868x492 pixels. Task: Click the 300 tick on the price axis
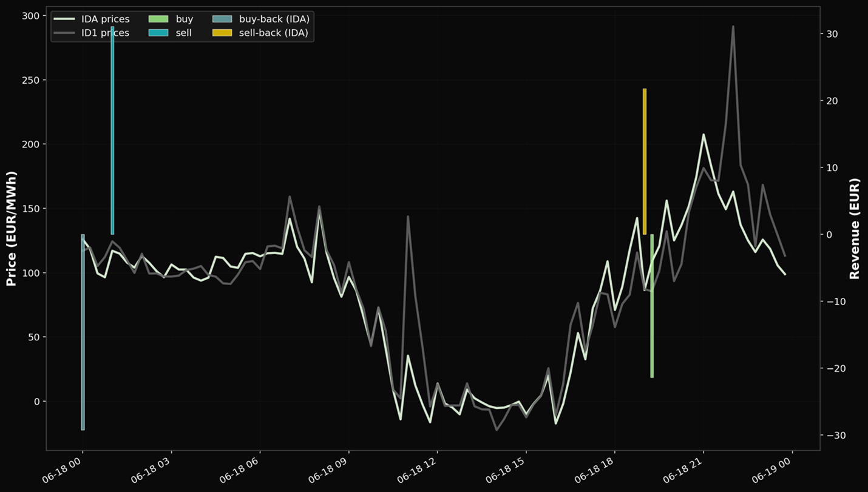[x=30, y=16]
